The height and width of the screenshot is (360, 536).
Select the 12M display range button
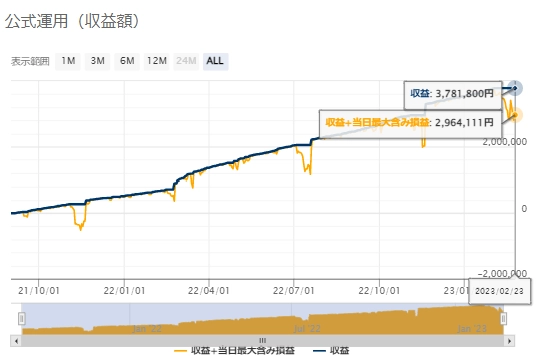(157, 62)
